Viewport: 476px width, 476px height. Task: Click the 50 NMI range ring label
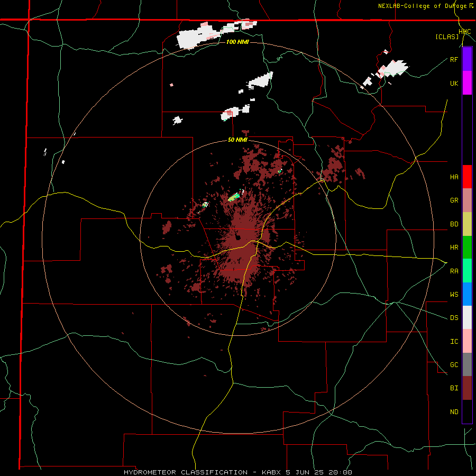[237, 140]
